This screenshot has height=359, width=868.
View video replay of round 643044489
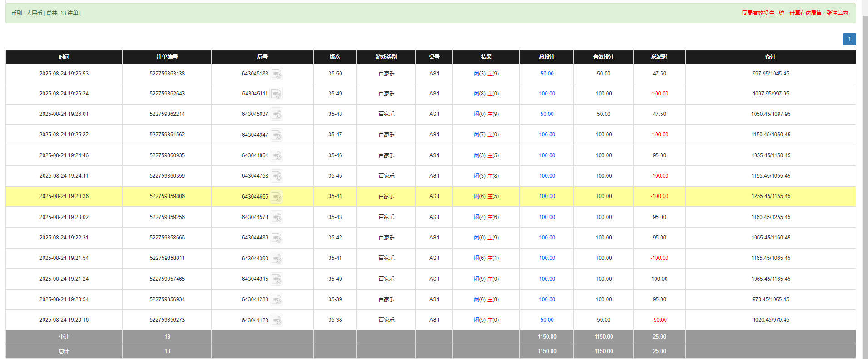click(x=276, y=238)
